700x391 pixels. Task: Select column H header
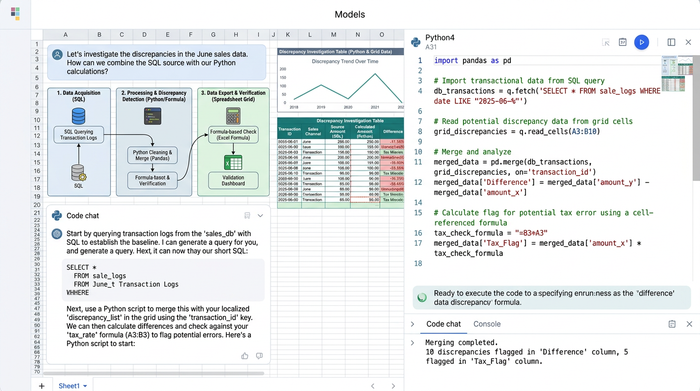point(236,34)
